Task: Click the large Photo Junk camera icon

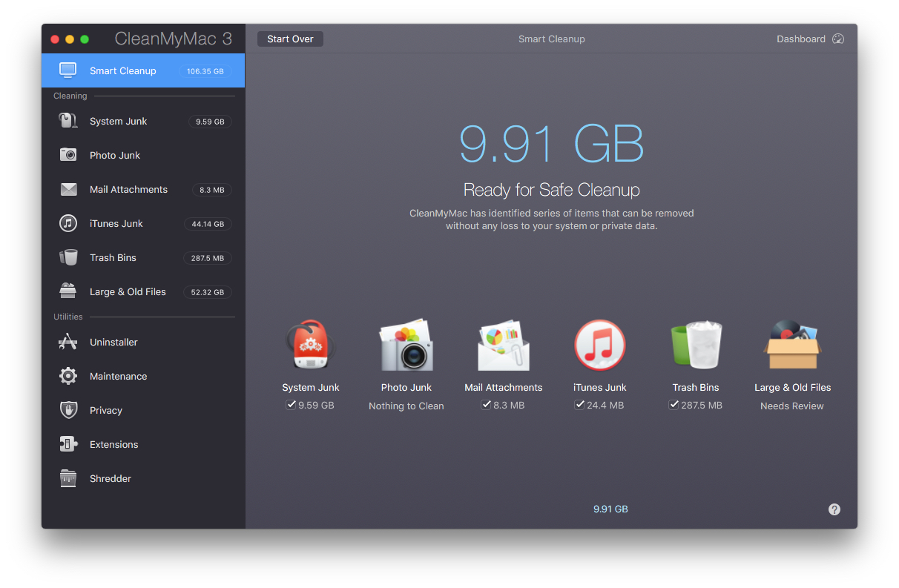Action: pyautogui.click(x=406, y=346)
